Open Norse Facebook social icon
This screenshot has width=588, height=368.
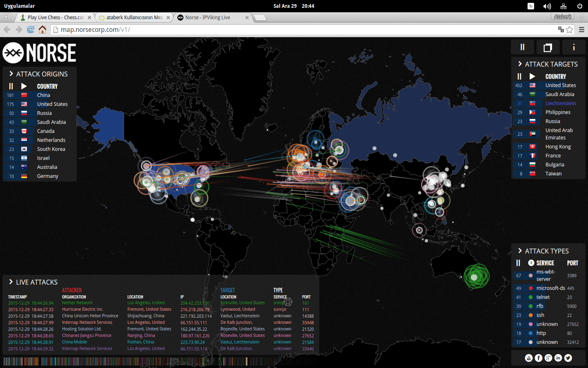[x=539, y=358]
